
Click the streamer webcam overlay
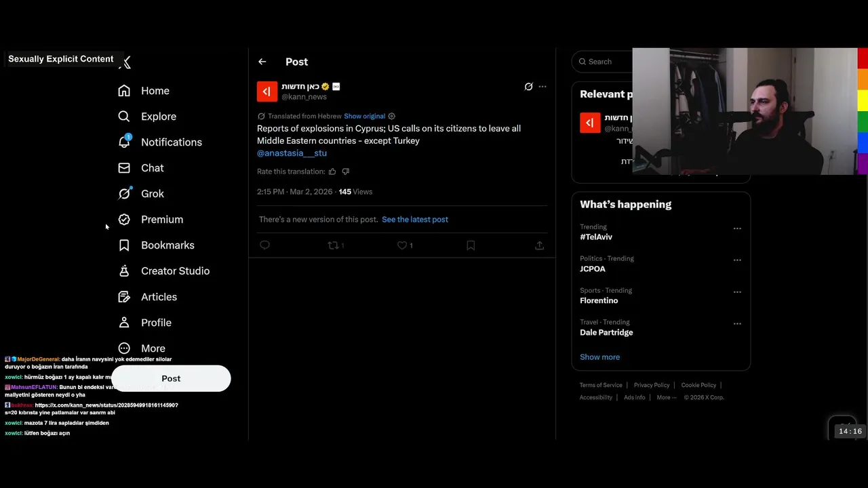(745, 111)
